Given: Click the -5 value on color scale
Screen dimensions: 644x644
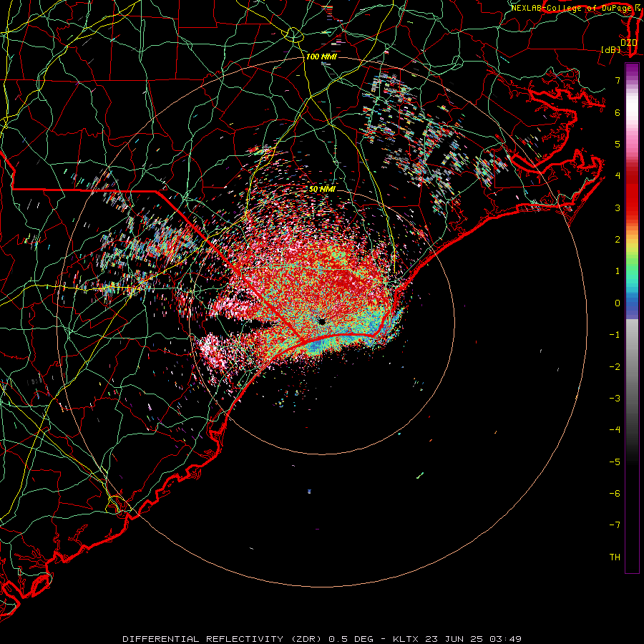Looking at the screenshot, I should 615,462.
